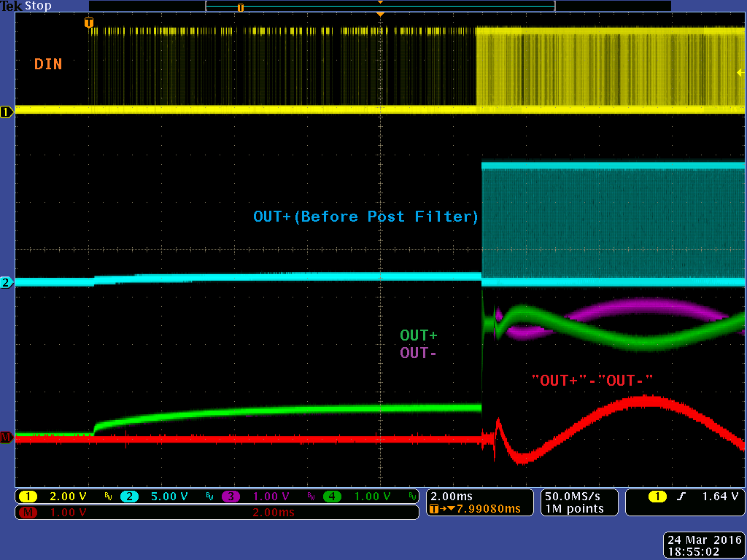The image size is (747, 560).
Task: Click the 7.99080ms trigger delay readout
Action: point(488,508)
